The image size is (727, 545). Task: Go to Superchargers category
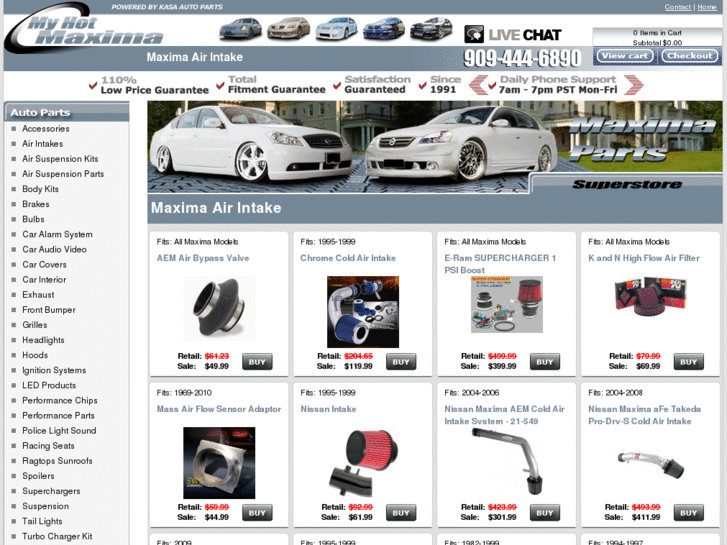[x=51, y=491]
